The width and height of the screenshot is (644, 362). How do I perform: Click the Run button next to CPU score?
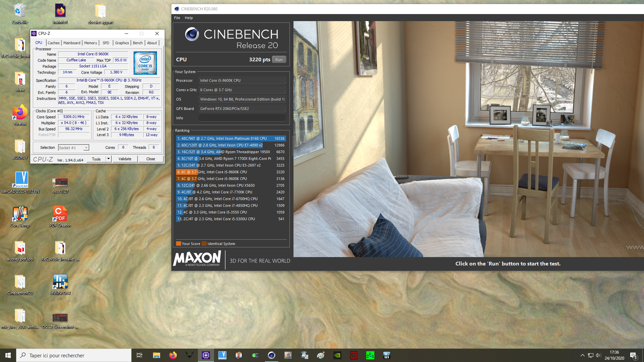point(279,60)
